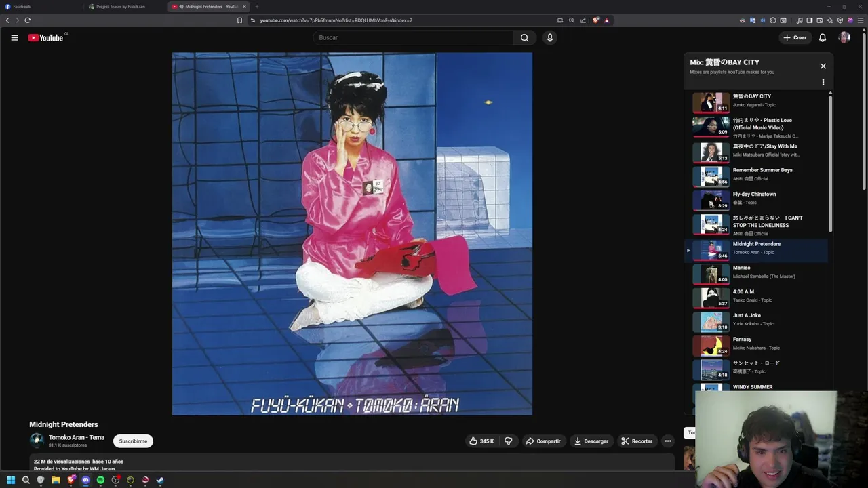
Task: Open the Windows Start menu
Action: (x=11, y=480)
